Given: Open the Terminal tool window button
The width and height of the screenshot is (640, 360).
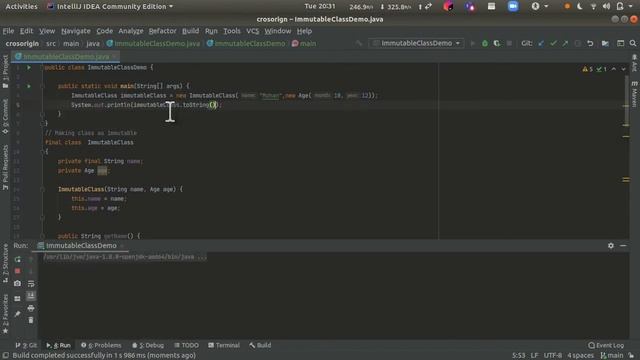Looking at the screenshot, I should point(224,345).
